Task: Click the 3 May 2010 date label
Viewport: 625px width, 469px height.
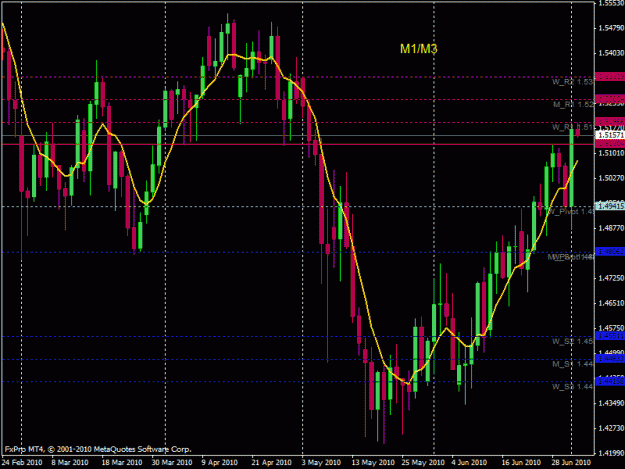Action: [x=321, y=463]
